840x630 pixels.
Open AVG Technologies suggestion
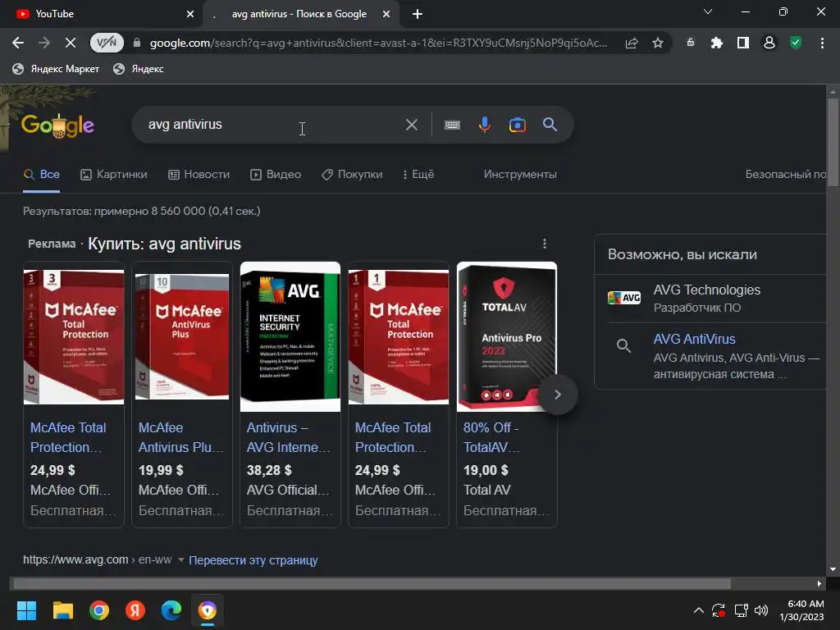(x=710, y=299)
